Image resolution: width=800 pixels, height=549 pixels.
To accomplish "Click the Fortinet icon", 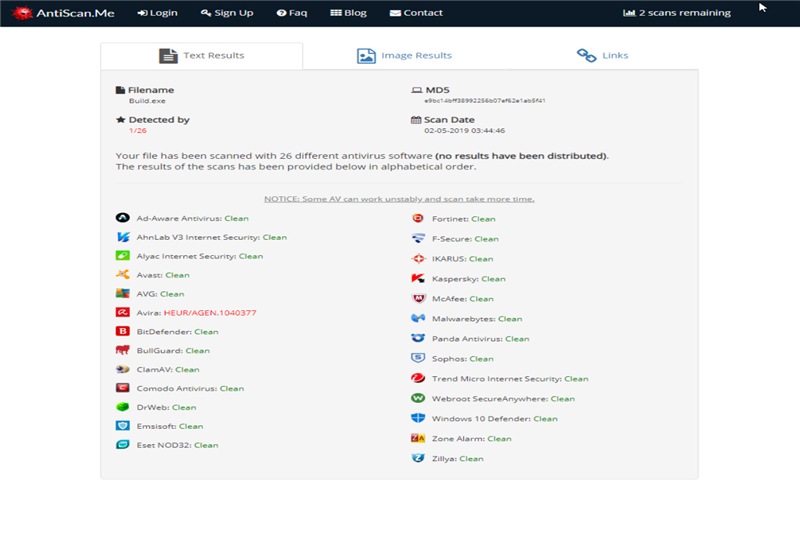I will coord(418,218).
